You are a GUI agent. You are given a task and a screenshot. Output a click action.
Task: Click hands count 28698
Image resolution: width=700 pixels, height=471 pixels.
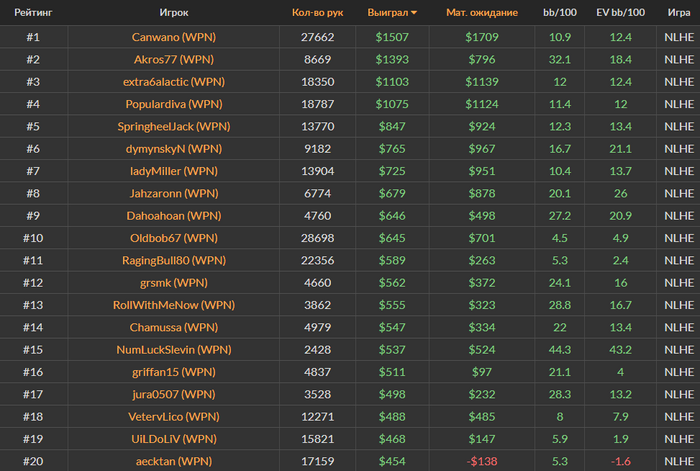click(317, 238)
